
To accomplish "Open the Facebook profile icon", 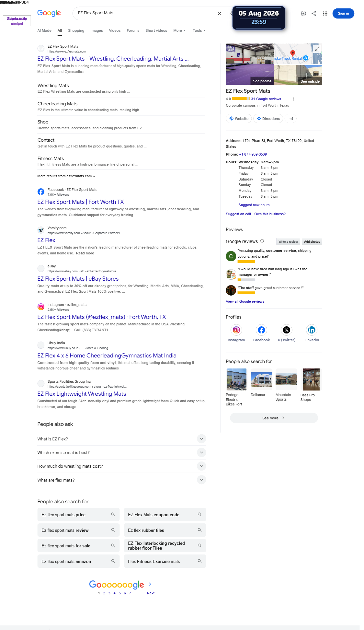I will 261,330.
